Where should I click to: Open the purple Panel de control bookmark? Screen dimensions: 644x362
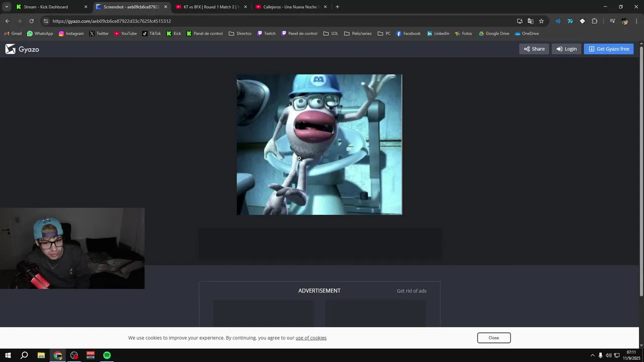tap(299, 34)
